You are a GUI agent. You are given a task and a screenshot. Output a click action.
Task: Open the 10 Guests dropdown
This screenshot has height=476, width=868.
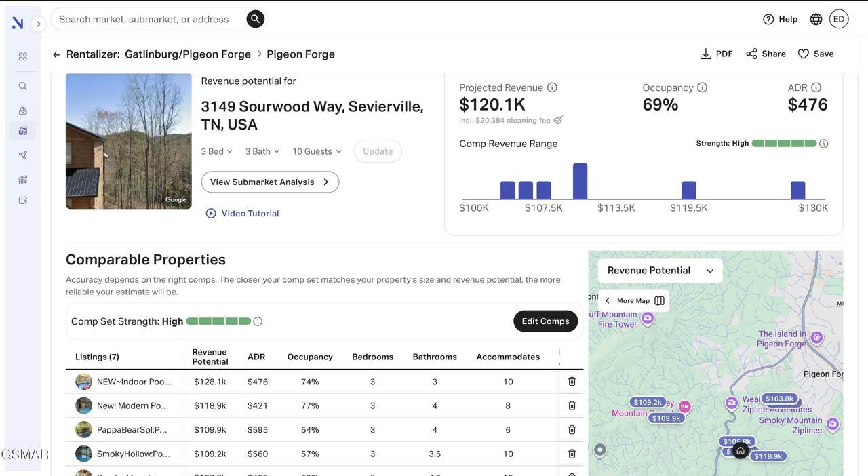click(317, 151)
